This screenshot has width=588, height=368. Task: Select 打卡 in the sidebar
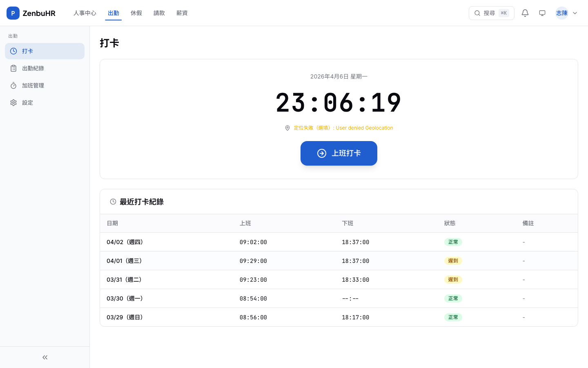coord(45,51)
